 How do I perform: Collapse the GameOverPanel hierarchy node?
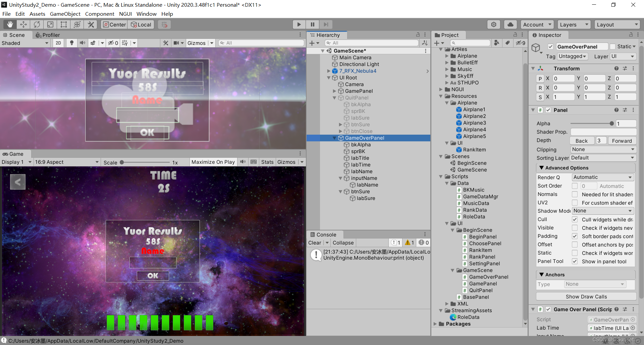tap(334, 138)
